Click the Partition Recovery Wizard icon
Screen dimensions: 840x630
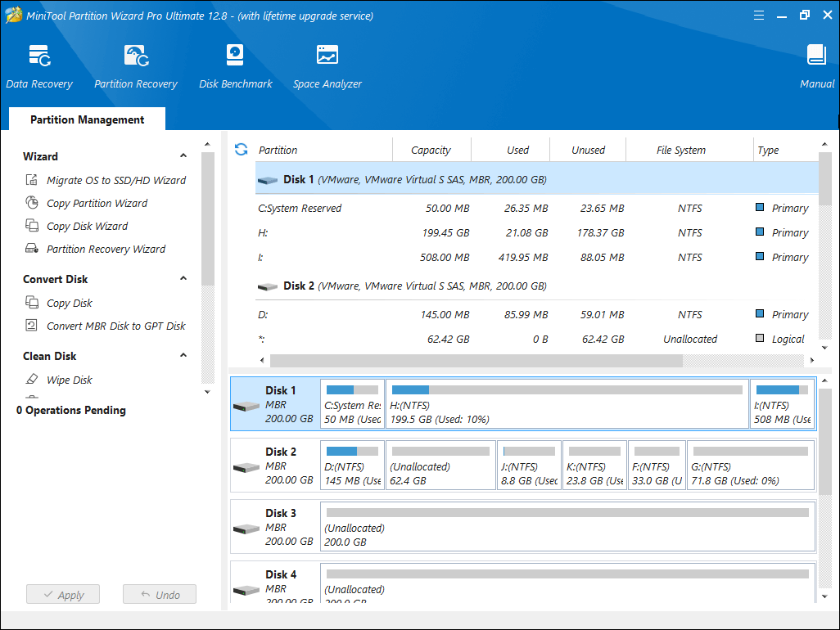click(x=32, y=249)
